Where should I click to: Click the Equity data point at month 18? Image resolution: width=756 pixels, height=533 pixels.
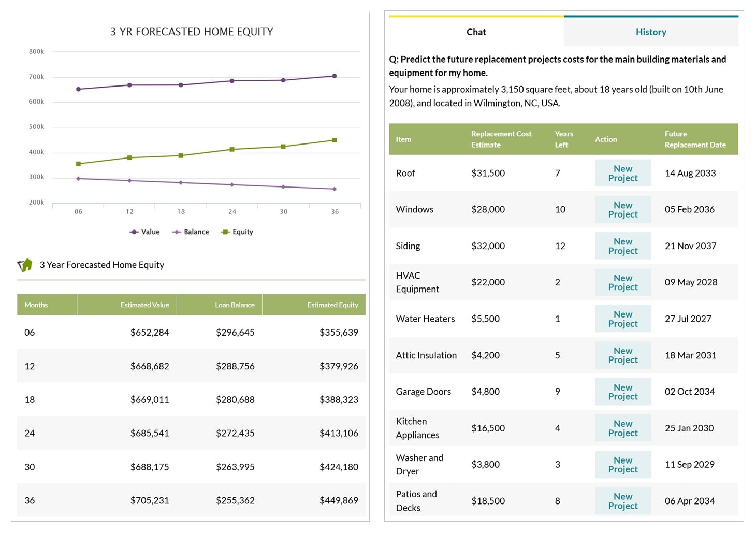coord(181,155)
